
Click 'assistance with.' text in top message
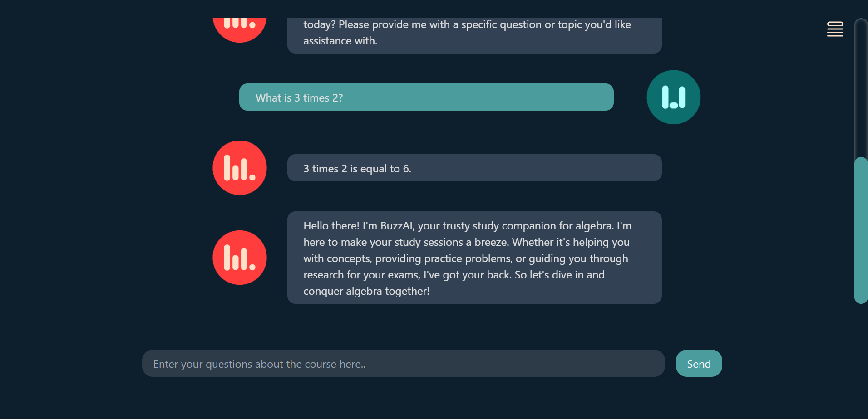[340, 41]
